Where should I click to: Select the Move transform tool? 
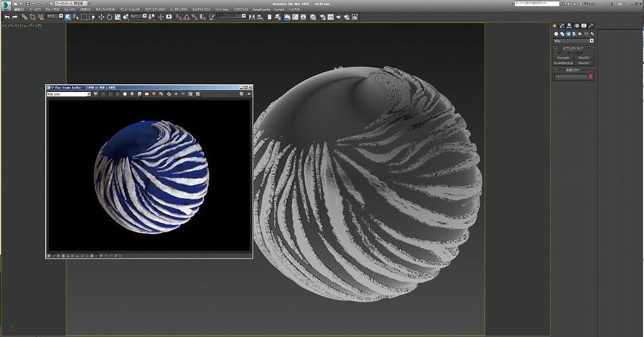click(x=101, y=17)
